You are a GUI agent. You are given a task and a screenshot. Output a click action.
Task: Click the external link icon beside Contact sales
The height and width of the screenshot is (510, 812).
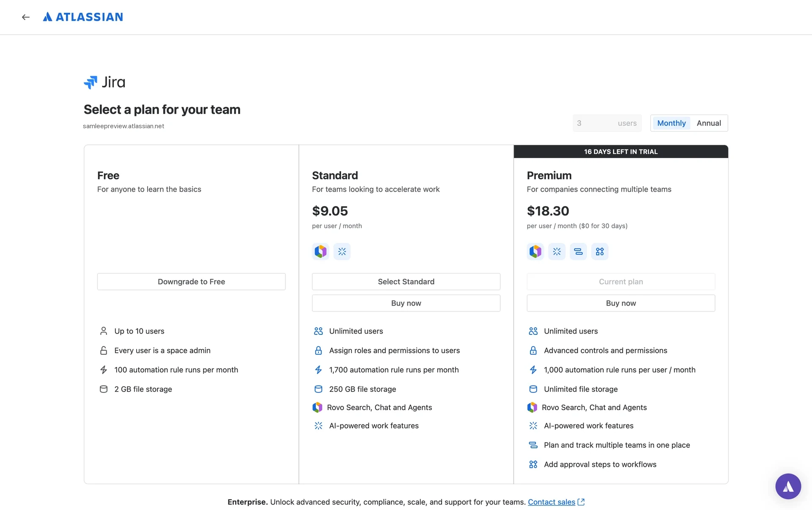[x=581, y=502]
